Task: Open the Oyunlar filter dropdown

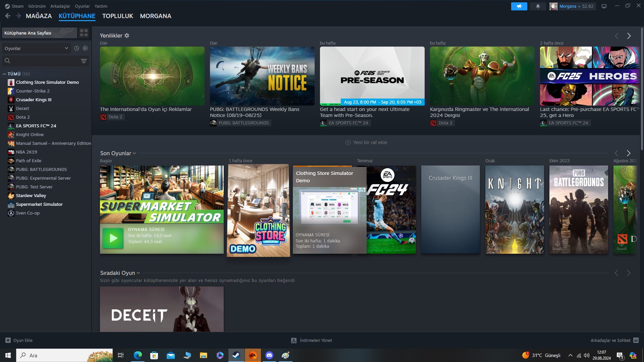Action: click(36, 48)
